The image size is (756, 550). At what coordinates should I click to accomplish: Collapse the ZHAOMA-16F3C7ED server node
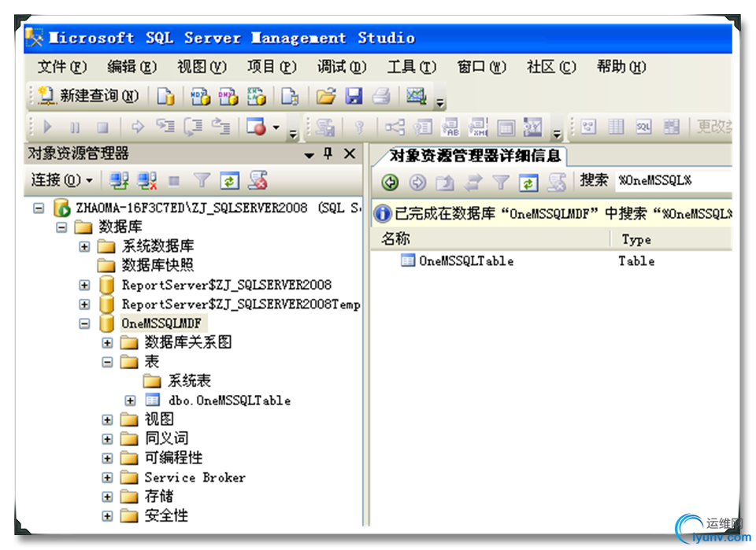(x=39, y=208)
